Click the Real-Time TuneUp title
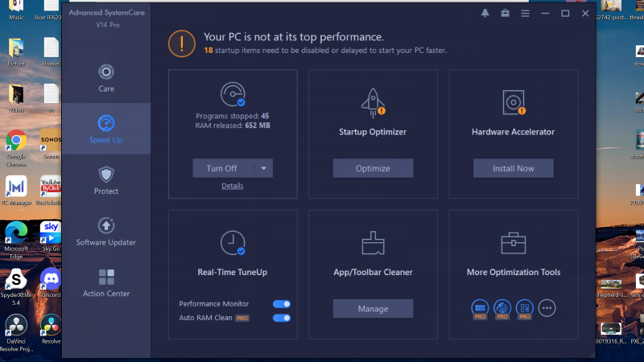644x362 pixels. tap(233, 272)
